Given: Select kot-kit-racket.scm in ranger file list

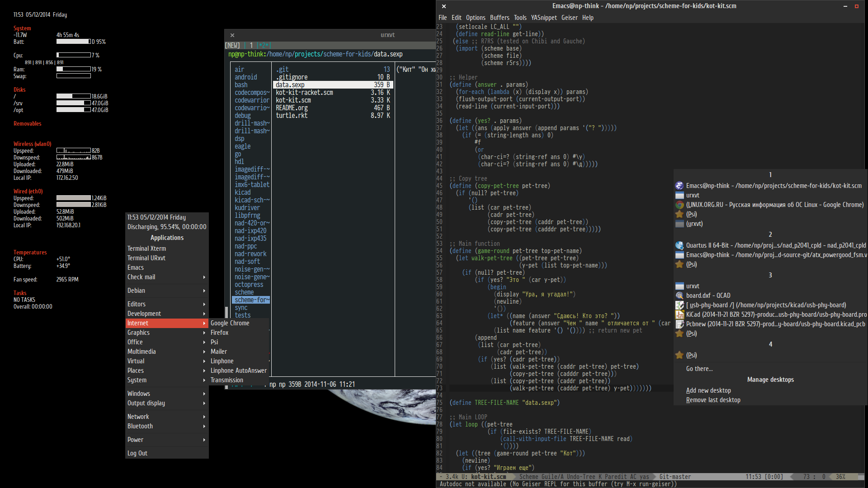Looking at the screenshot, I should point(333,93).
